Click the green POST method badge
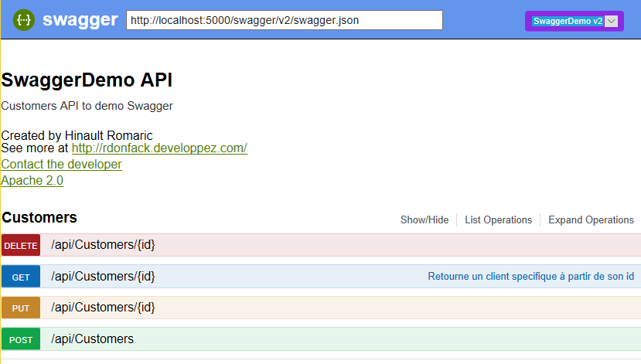 pos(21,339)
